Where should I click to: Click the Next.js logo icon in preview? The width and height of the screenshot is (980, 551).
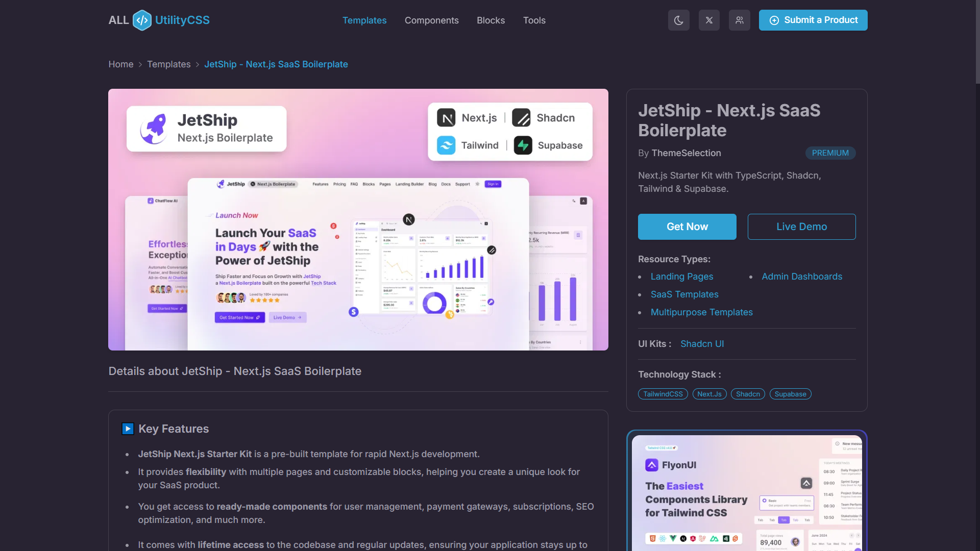click(x=446, y=118)
